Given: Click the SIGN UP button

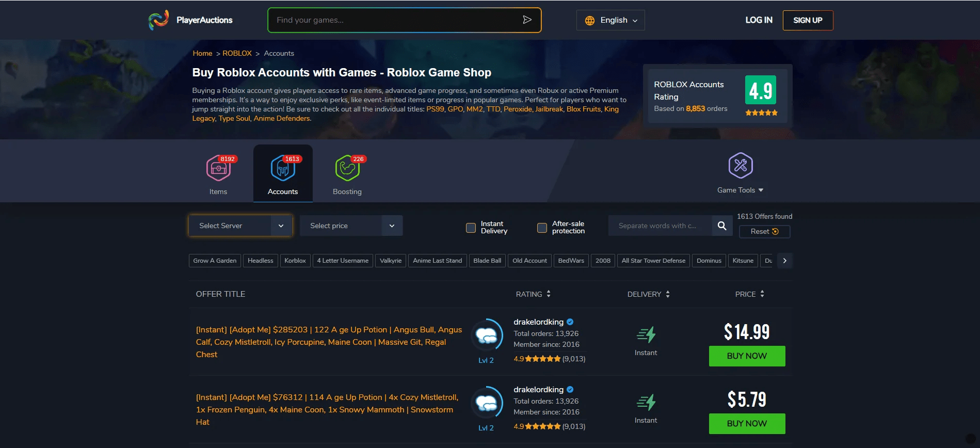Looking at the screenshot, I should coord(808,21).
